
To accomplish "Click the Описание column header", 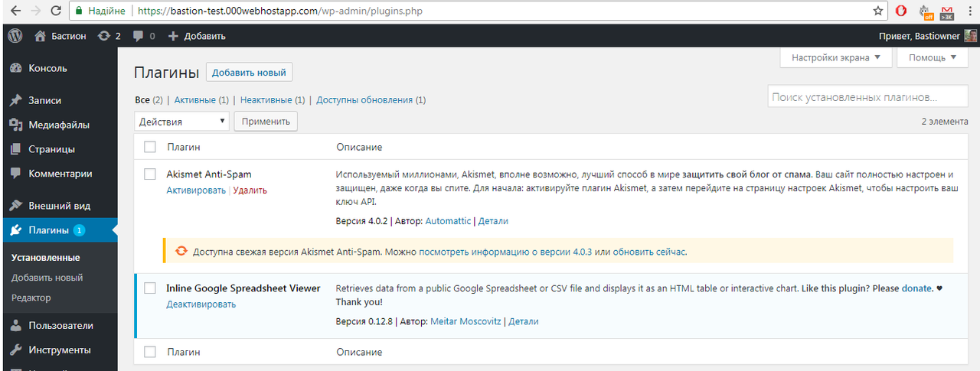I will [359, 147].
